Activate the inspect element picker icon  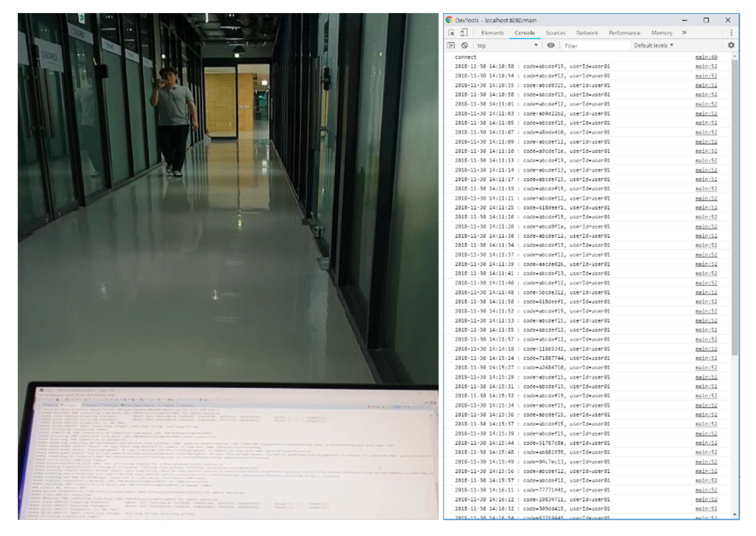tap(451, 33)
